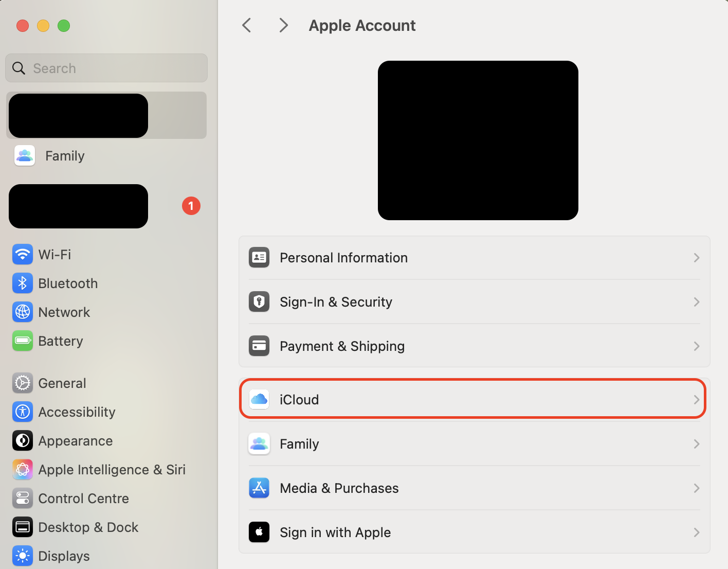Select Accessibility label in the sidebar
728x569 pixels.
coord(77,412)
